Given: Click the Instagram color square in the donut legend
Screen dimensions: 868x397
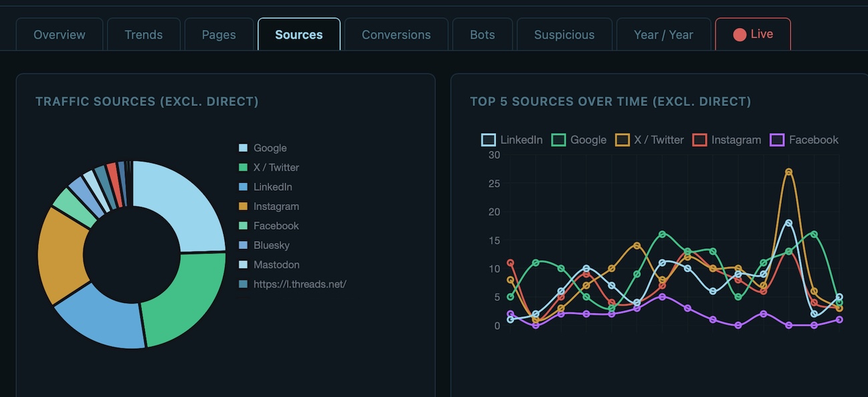Looking at the screenshot, I should 242,206.
